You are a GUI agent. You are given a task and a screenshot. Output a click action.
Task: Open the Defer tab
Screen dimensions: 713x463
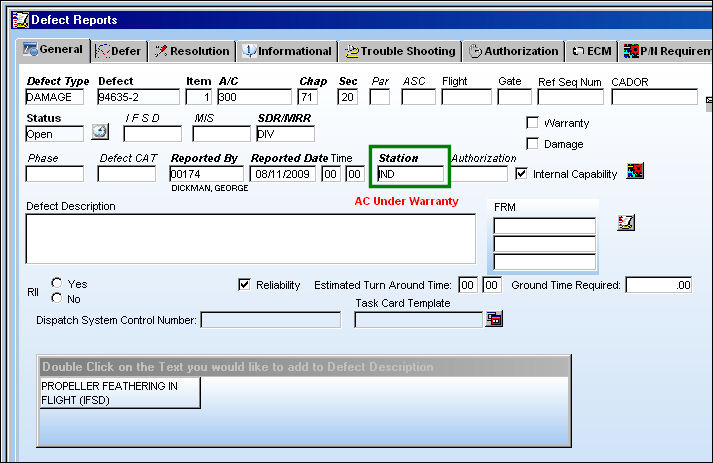[119, 51]
